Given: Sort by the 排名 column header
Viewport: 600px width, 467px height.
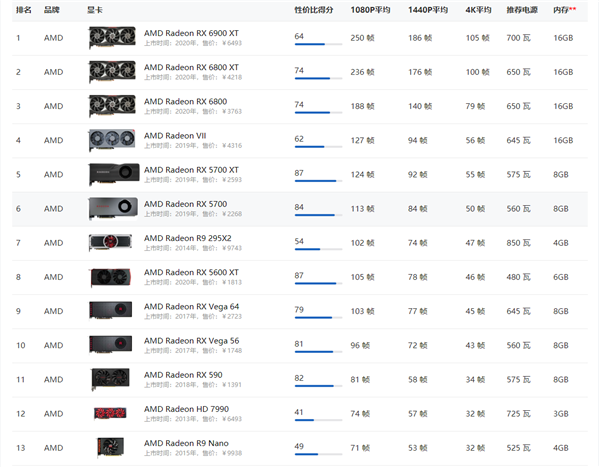Looking at the screenshot, I should (24, 10).
